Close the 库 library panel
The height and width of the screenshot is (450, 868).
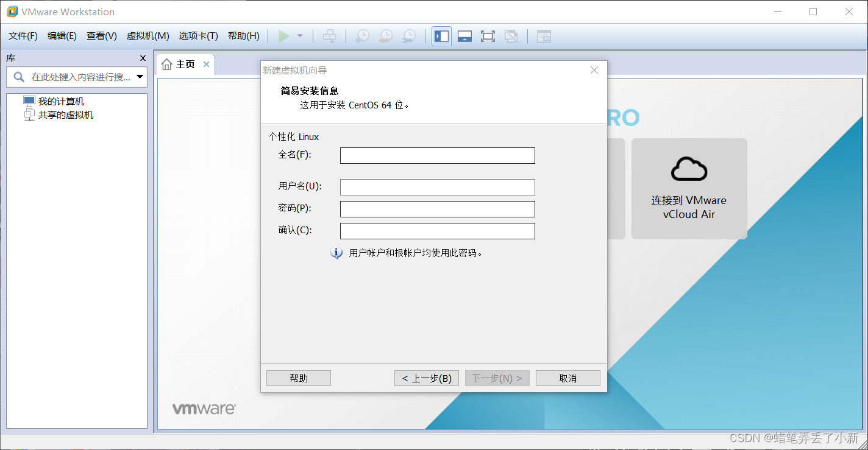coord(143,58)
